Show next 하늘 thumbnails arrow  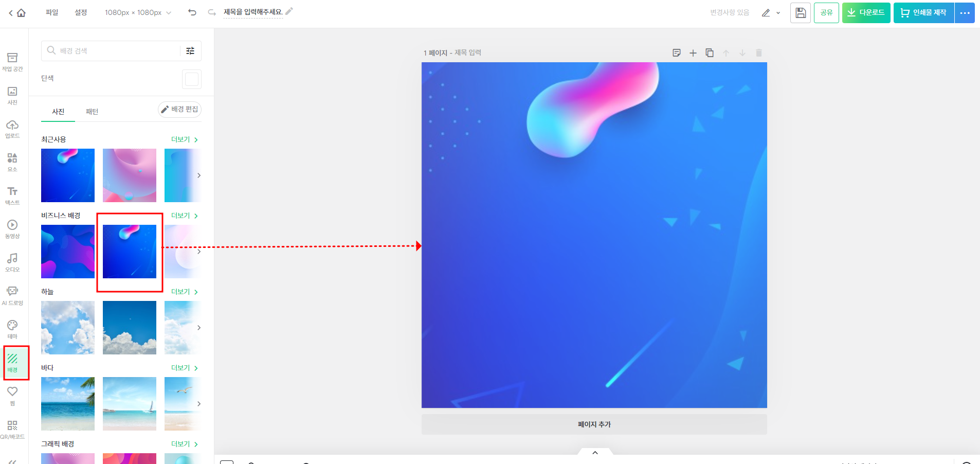[x=199, y=328]
